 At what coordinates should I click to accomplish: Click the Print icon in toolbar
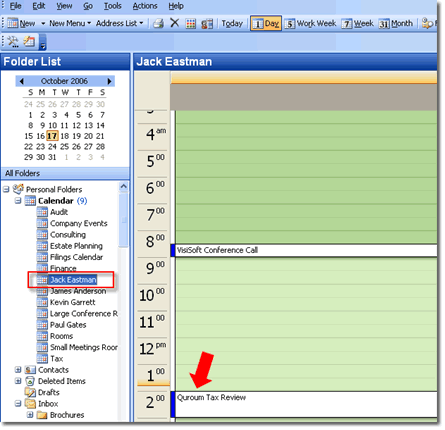pos(158,23)
